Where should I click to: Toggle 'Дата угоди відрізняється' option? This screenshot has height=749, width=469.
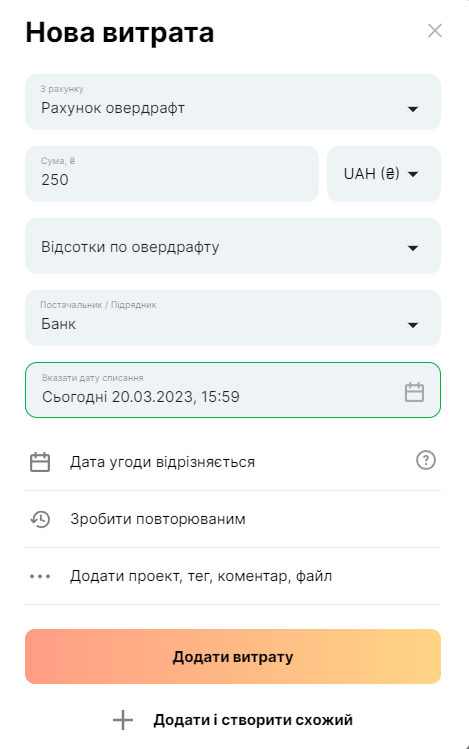coord(233,462)
